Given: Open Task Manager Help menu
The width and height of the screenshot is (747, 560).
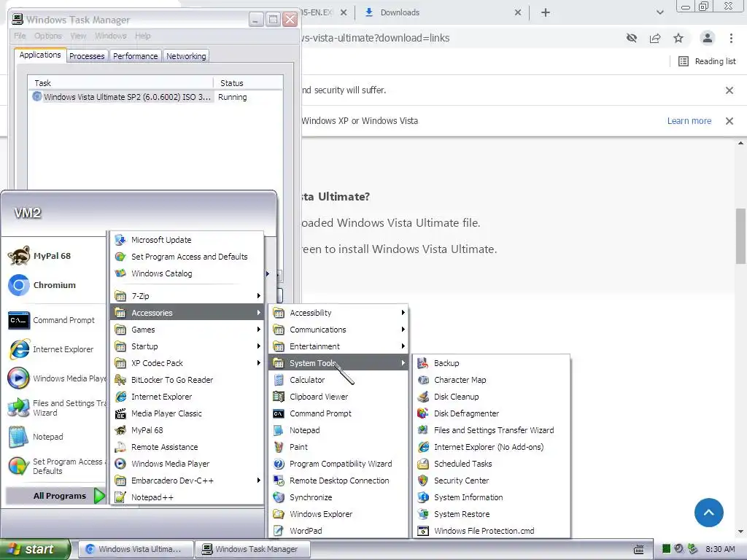Looking at the screenshot, I should click(x=142, y=36).
